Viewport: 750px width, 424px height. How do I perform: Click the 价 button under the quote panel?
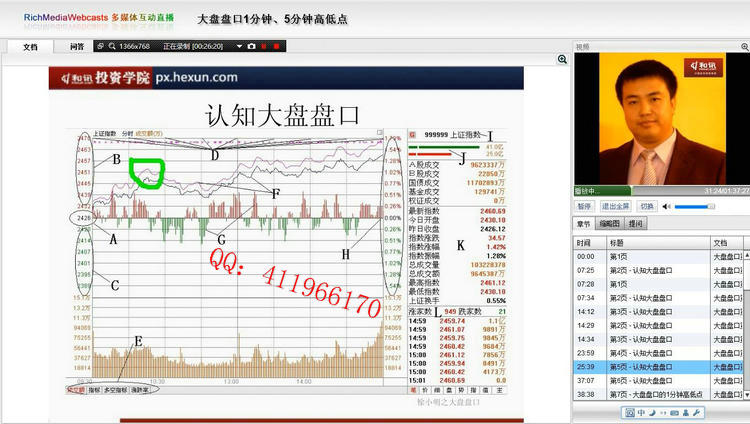coord(425,391)
